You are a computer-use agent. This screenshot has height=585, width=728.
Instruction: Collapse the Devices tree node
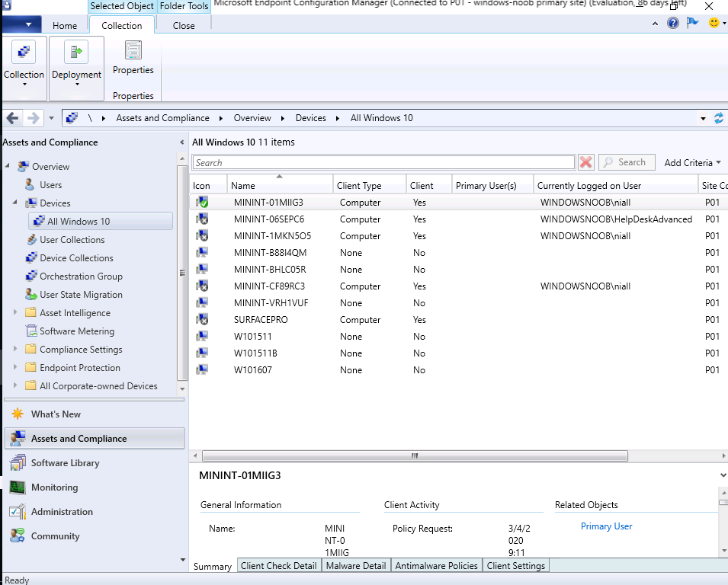point(15,203)
